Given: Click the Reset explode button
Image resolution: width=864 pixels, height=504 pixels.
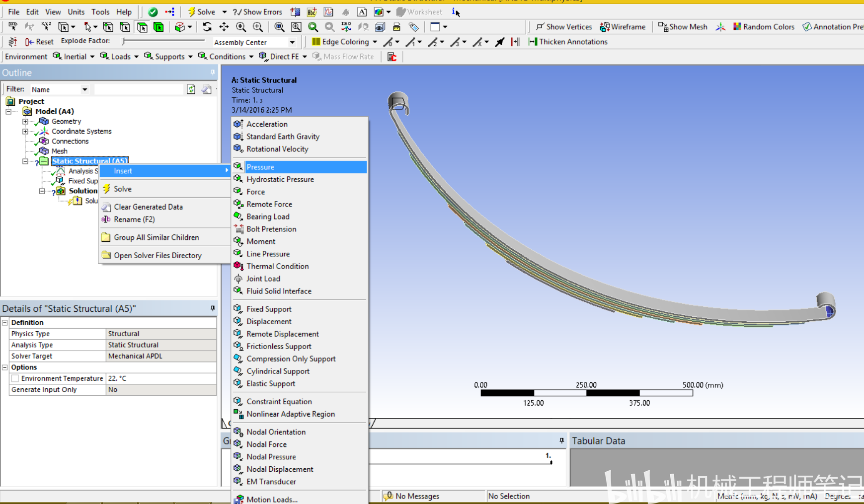Looking at the screenshot, I should (39, 42).
